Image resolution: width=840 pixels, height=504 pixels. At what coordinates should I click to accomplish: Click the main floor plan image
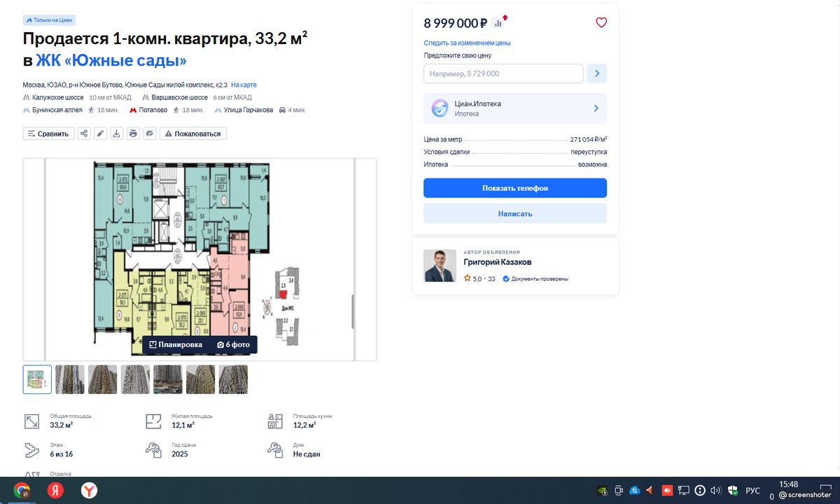click(x=199, y=259)
